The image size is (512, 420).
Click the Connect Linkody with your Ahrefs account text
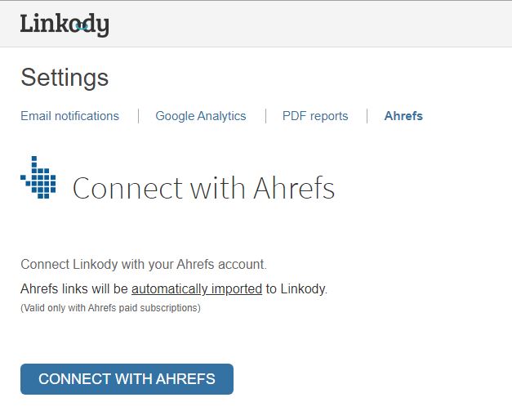point(144,264)
